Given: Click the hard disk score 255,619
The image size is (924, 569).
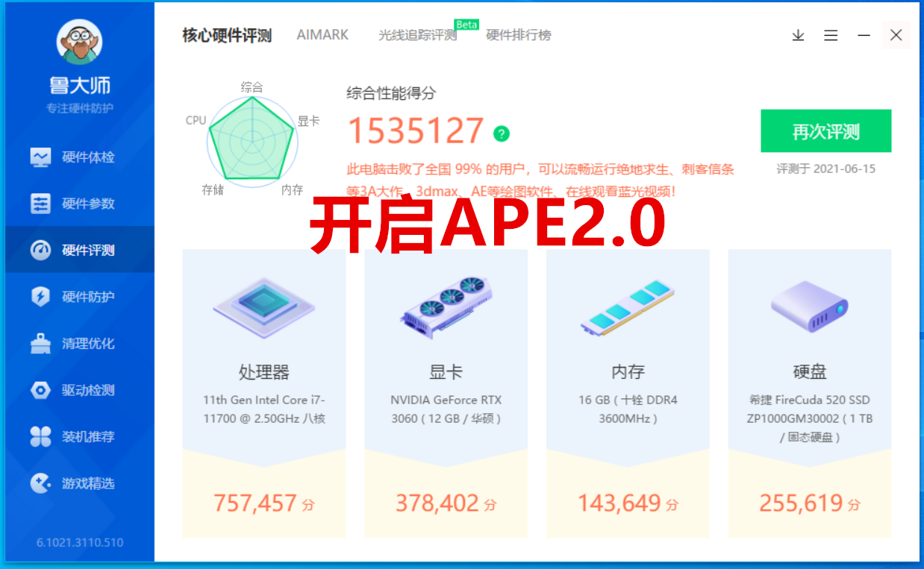Looking at the screenshot, I should [x=802, y=503].
